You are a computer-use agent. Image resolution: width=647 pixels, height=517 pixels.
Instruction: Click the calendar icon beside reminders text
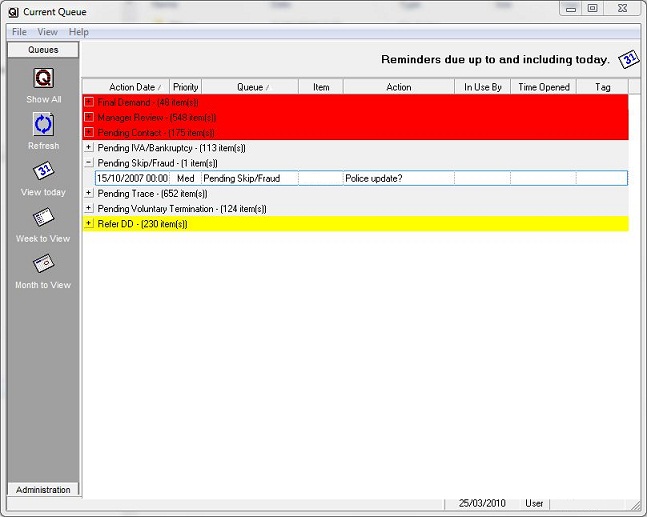click(x=627, y=59)
